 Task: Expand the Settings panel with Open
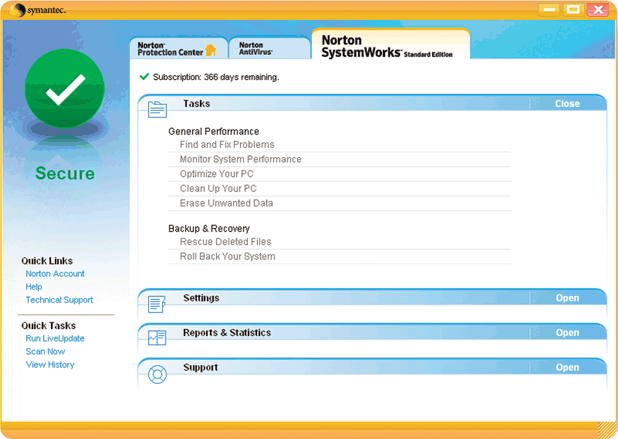(x=567, y=298)
